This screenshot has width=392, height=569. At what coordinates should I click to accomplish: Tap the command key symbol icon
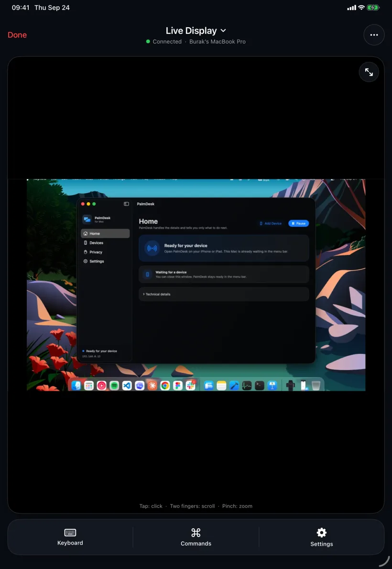[196, 532]
